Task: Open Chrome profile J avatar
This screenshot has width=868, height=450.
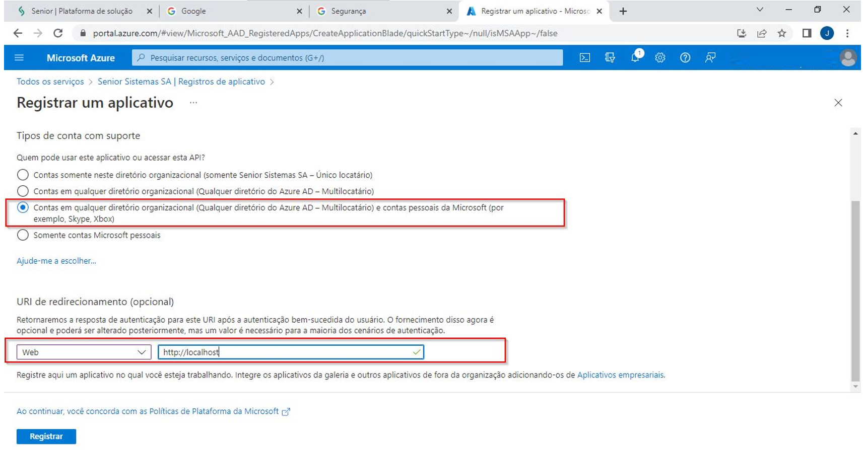Action: pyautogui.click(x=827, y=33)
